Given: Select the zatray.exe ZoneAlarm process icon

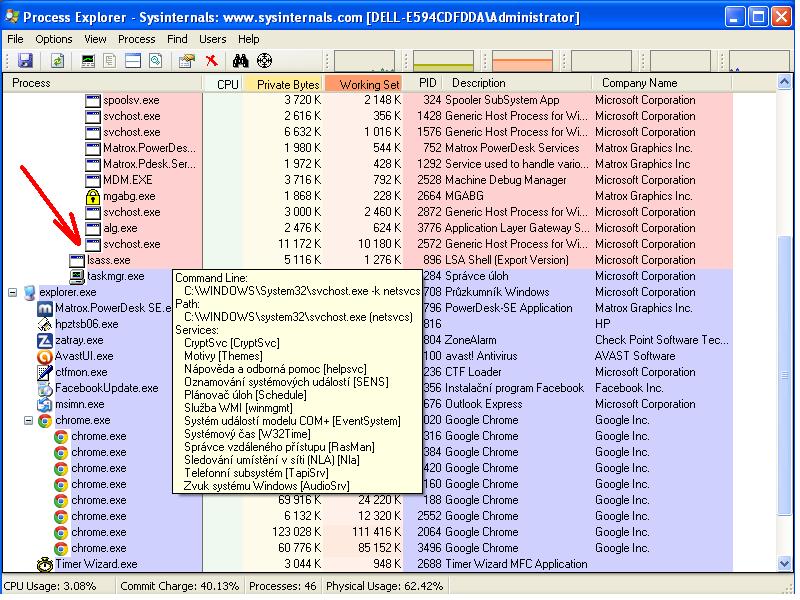Looking at the screenshot, I should pyautogui.click(x=44, y=340).
